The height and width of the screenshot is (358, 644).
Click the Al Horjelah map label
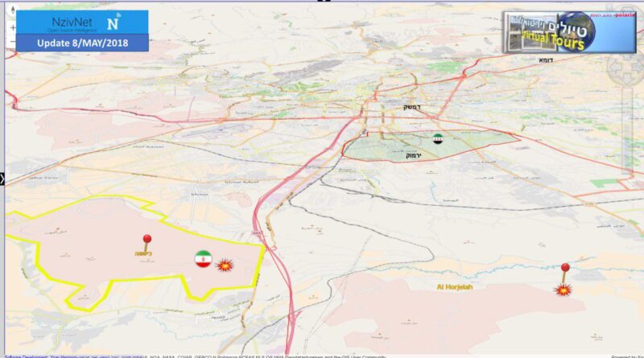455,286
